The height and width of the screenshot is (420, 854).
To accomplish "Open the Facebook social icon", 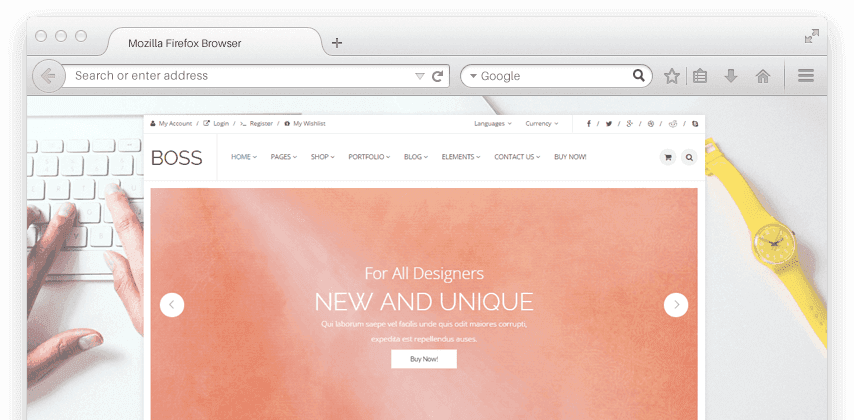I will click(x=588, y=124).
